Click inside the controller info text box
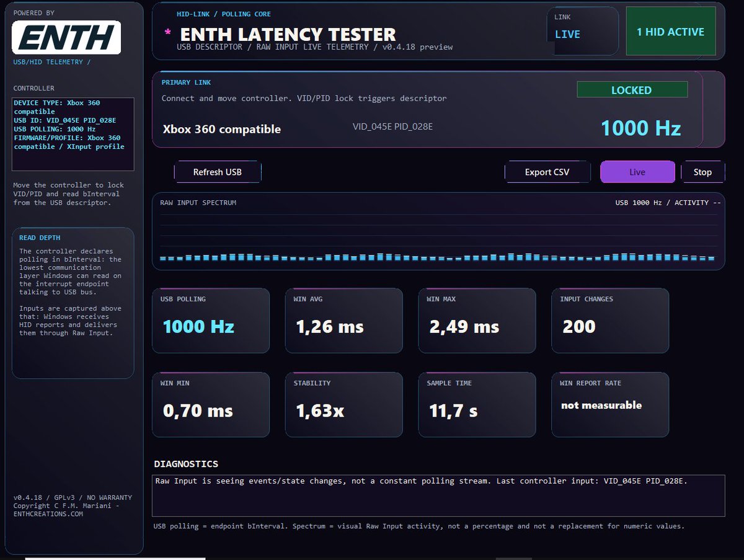 tap(73, 134)
